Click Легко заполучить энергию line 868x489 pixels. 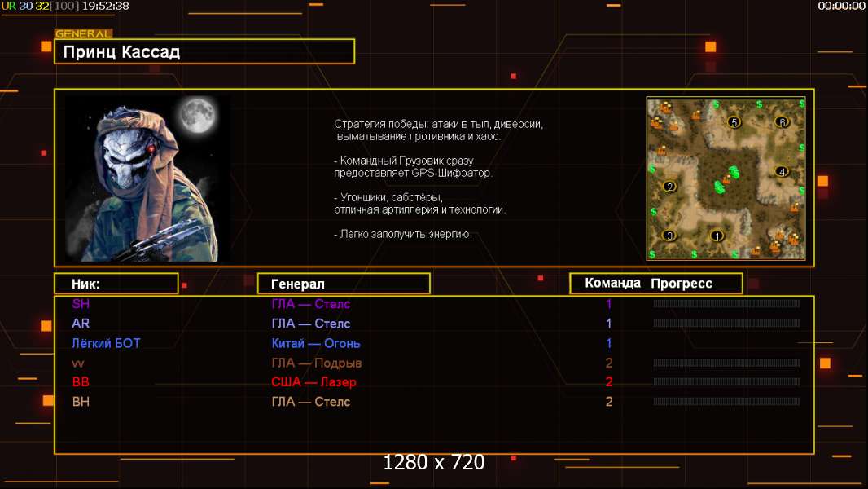[x=402, y=234]
